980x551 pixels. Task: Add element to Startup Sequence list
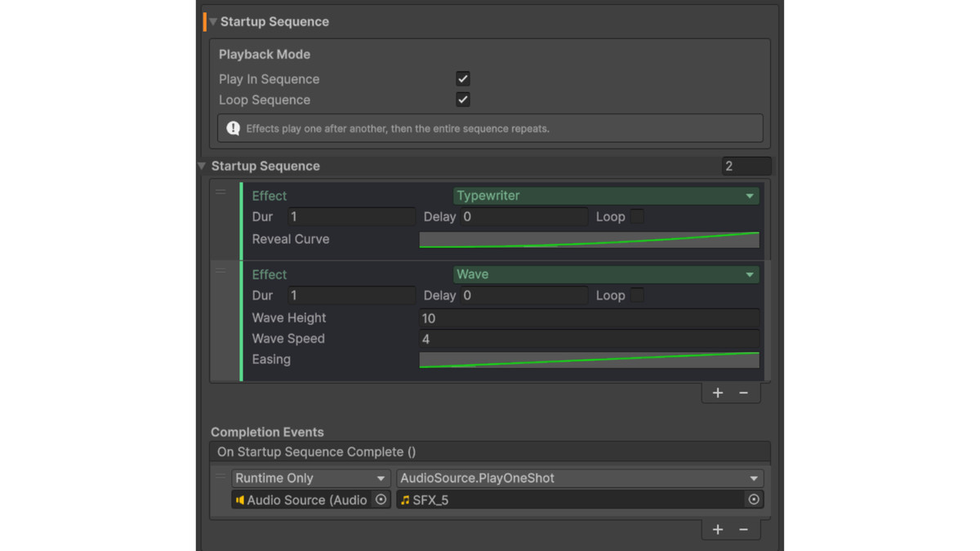[718, 393]
